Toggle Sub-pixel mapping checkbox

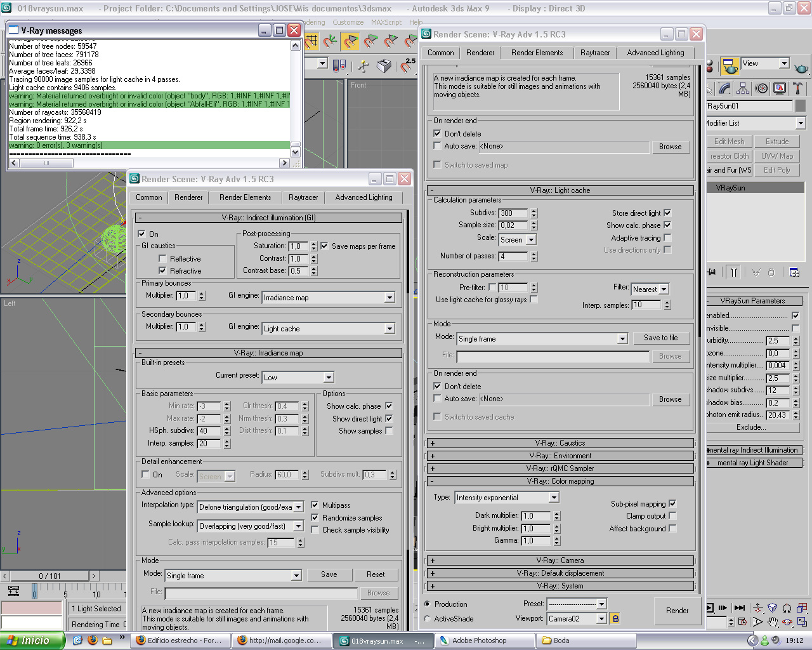click(x=672, y=504)
